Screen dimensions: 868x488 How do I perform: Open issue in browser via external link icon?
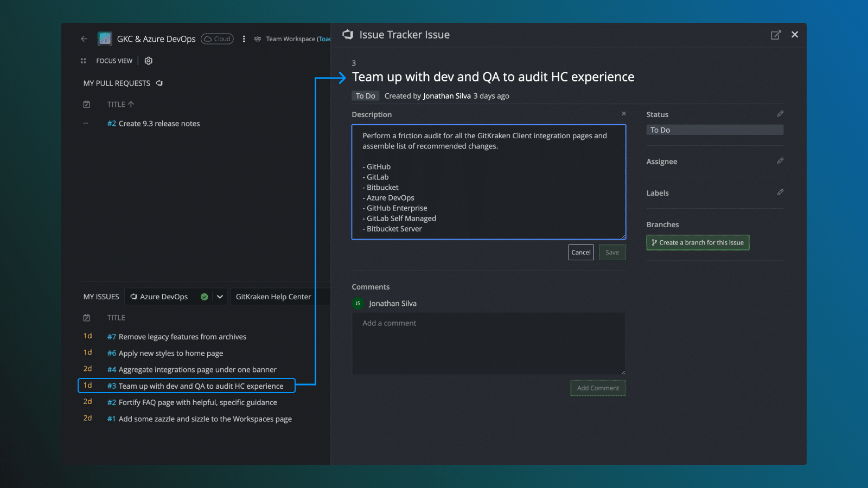coord(776,35)
